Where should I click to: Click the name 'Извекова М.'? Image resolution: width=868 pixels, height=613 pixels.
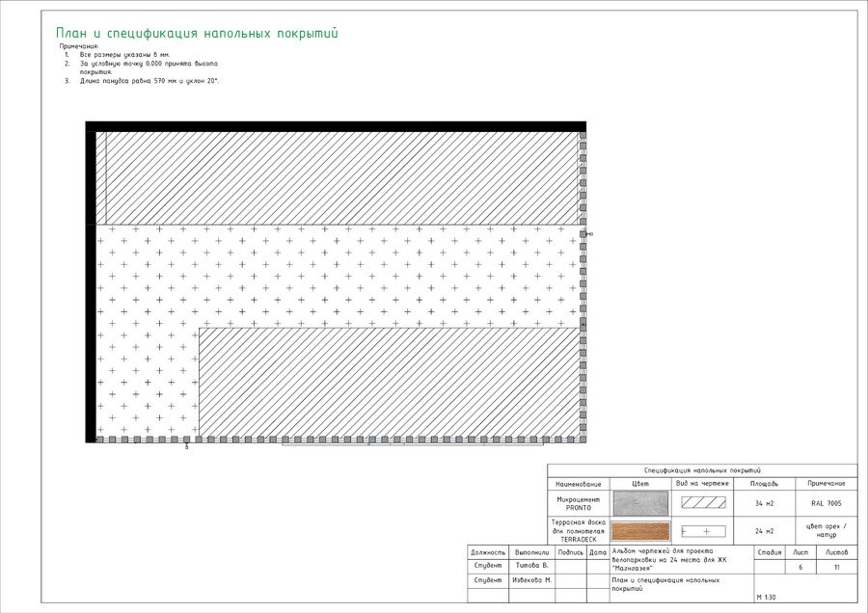(x=532, y=580)
